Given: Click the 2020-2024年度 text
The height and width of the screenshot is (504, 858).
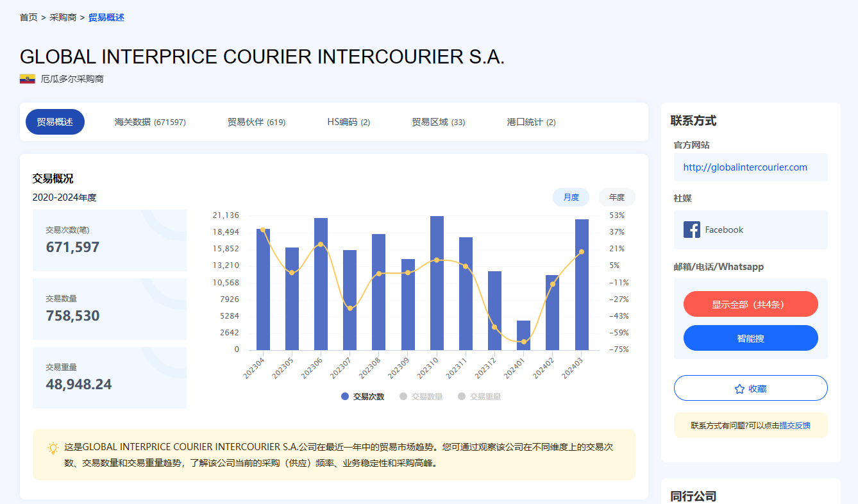Looking at the screenshot, I should pos(65,197).
